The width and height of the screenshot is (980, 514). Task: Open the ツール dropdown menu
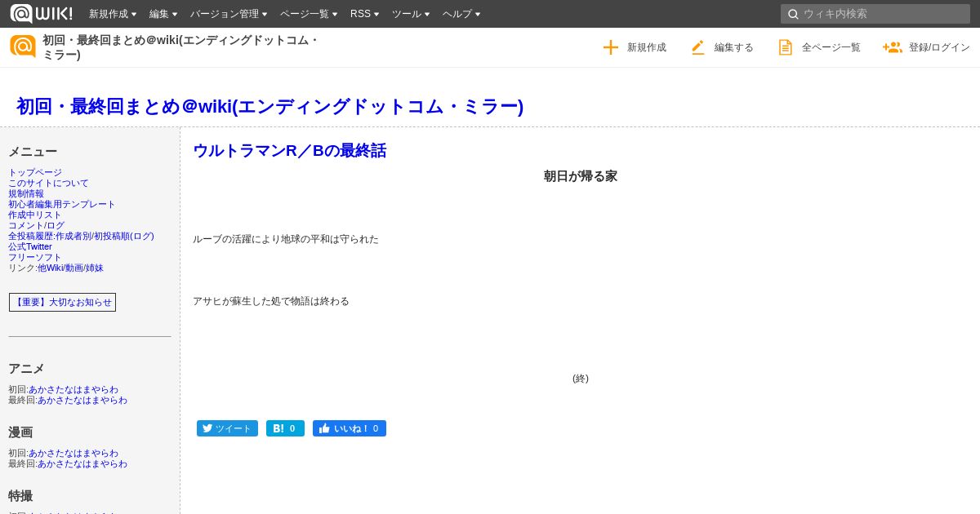point(411,14)
